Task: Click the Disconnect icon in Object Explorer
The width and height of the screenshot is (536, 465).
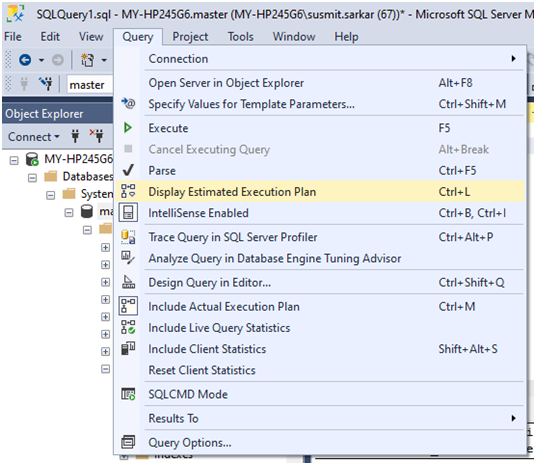Action: (x=97, y=136)
